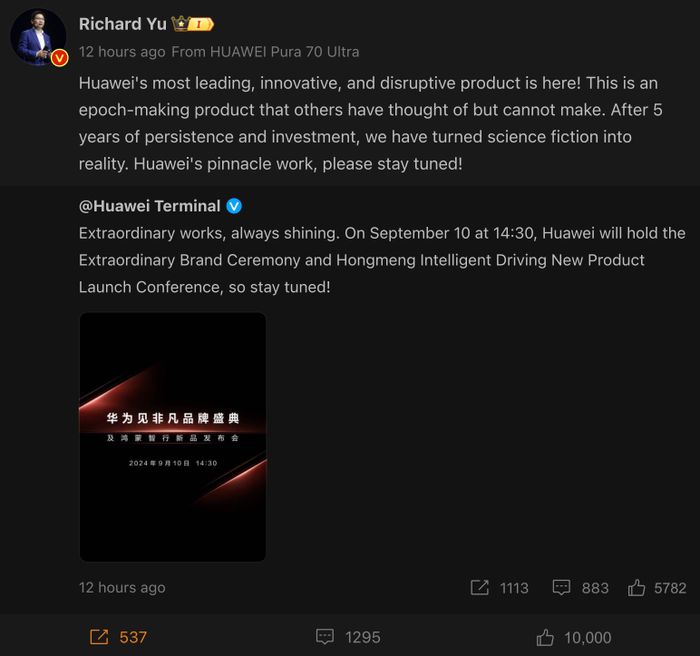This screenshot has height=656, width=700.
Task: Open Richard Yu's profile avatar
Action: [x=38, y=37]
